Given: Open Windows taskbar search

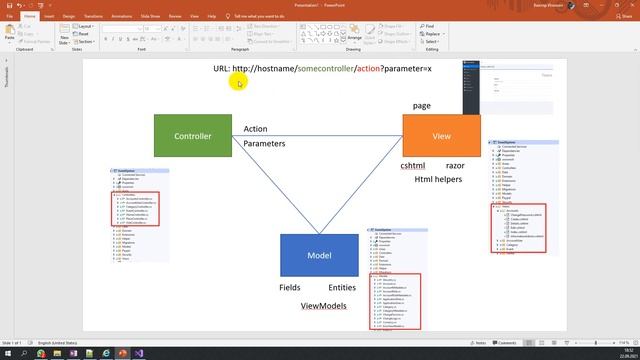Looking at the screenshot, I should (x=24, y=353).
